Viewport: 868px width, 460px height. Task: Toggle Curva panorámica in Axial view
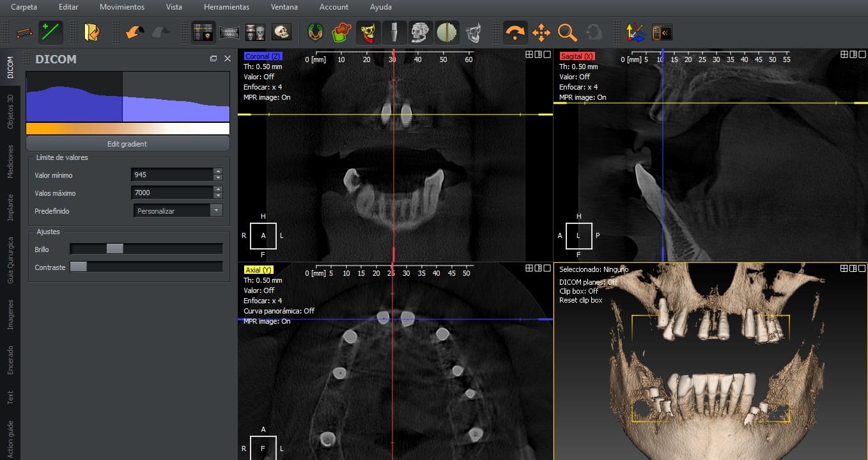[x=279, y=311]
